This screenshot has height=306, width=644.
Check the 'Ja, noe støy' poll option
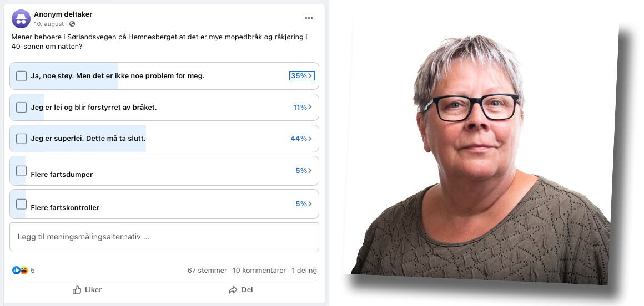(21, 76)
